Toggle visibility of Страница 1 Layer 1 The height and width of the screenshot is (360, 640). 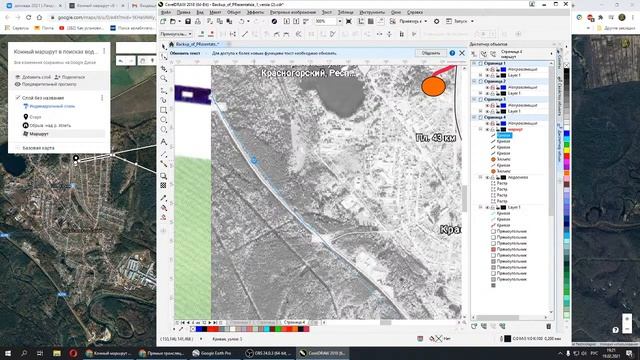[487, 76]
